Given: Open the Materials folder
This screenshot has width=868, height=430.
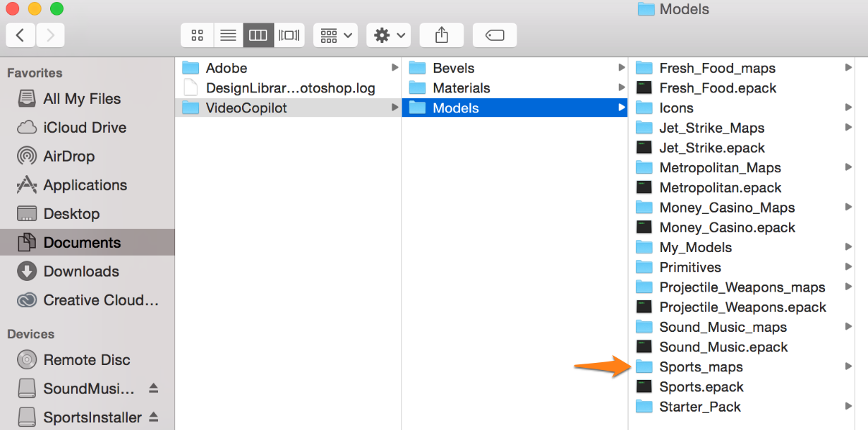Looking at the screenshot, I should point(461,88).
